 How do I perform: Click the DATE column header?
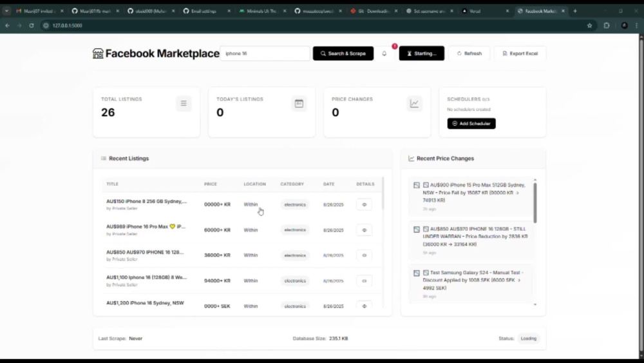(328, 184)
